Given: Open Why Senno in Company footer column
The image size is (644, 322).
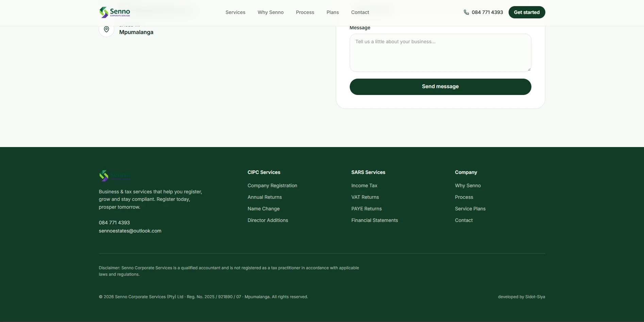Looking at the screenshot, I should coord(468,186).
